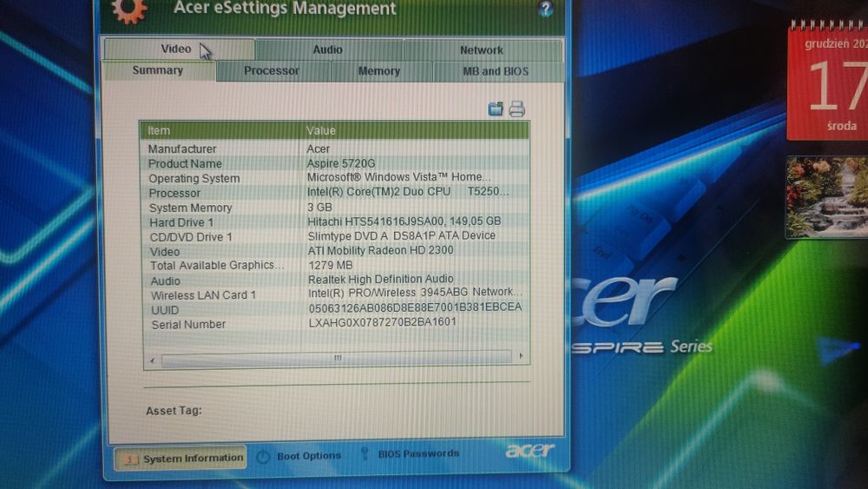Viewport: 868px width, 489px height.
Task: Open the Memory tab
Action: 380,71
